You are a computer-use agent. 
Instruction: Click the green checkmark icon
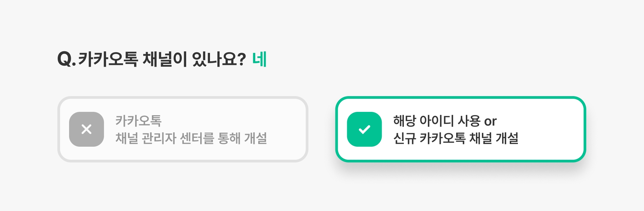(x=364, y=129)
